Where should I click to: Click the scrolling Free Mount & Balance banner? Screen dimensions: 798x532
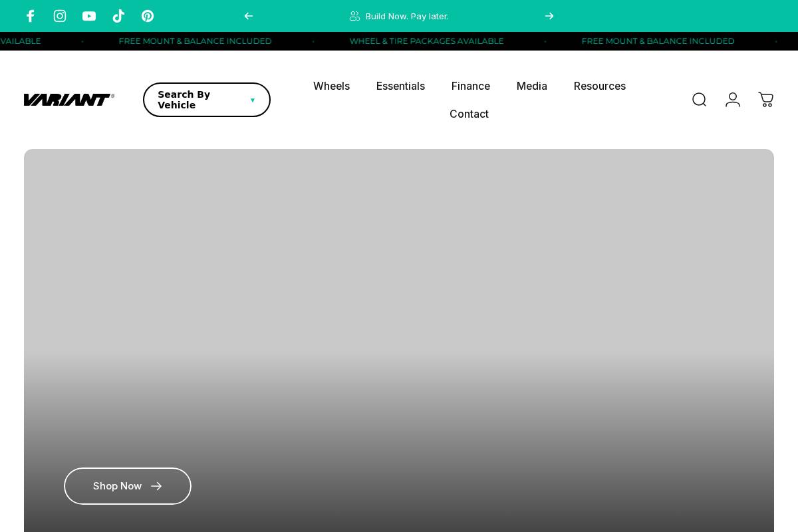(x=195, y=41)
